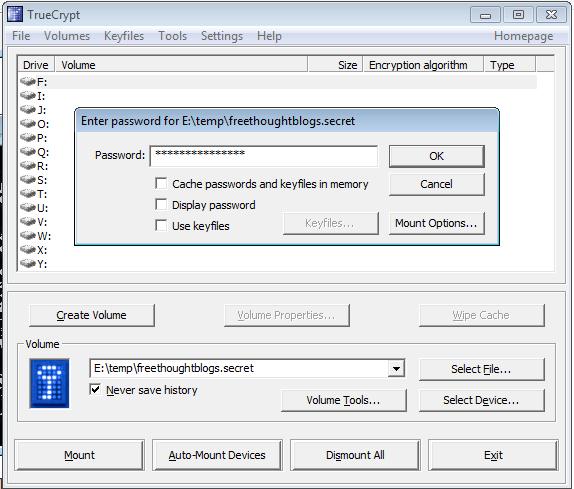Click Select File... button
Image resolution: width=574 pixels, height=489 pixels.
[482, 369]
